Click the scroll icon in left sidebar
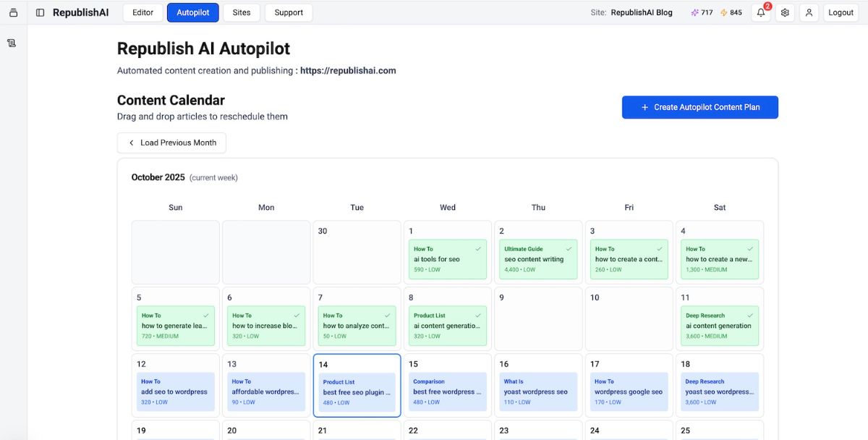Image resolution: width=868 pixels, height=440 pixels. (12, 43)
